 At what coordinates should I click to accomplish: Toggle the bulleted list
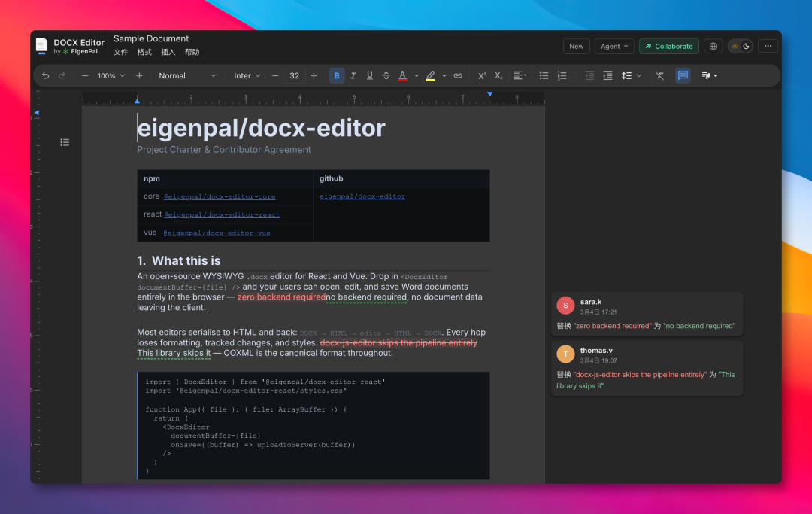(x=544, y=76)
